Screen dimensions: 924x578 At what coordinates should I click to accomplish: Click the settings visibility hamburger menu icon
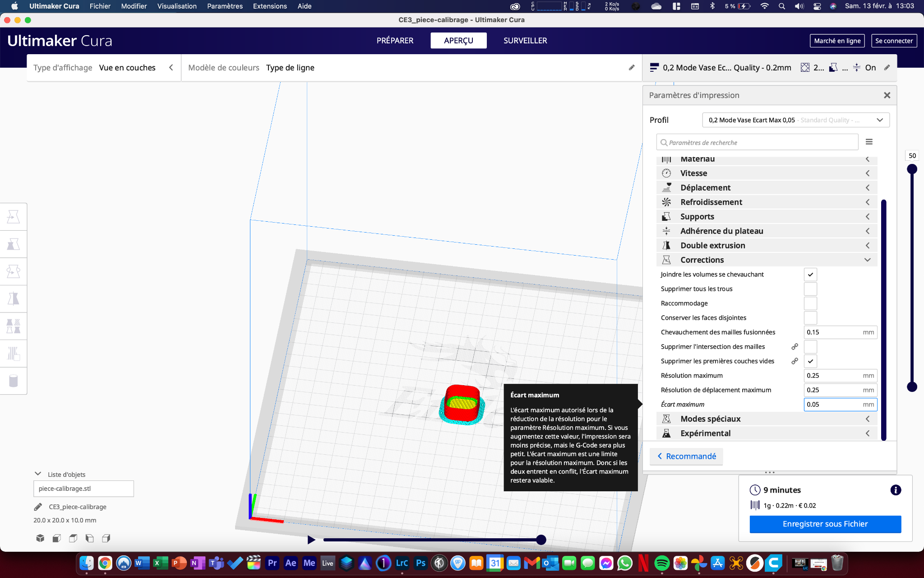pos(869,142)
